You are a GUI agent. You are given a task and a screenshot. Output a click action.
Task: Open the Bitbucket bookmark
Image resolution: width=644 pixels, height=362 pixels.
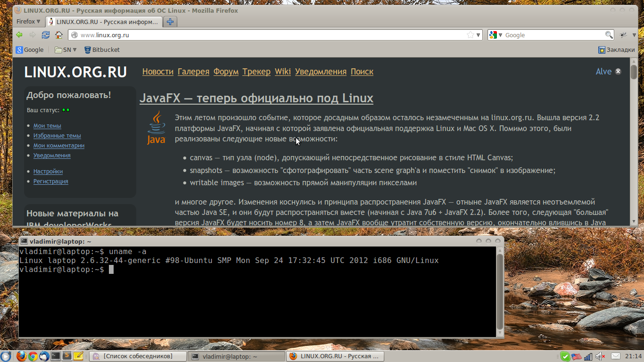point(102,49)
